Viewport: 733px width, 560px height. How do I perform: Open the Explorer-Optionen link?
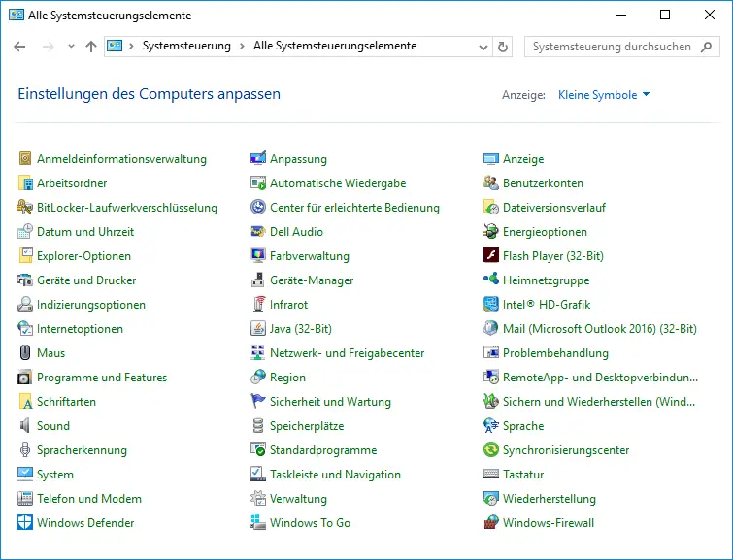click(84, 256)
